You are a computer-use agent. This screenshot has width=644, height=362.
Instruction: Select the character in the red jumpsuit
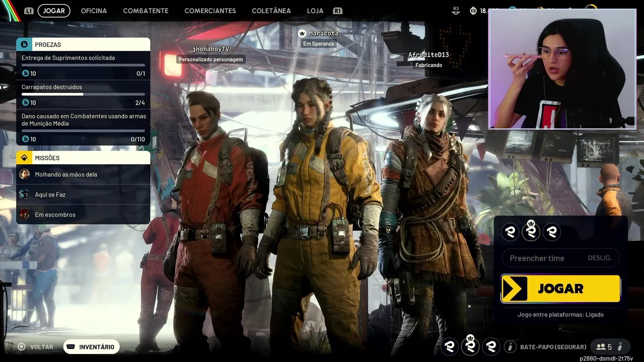click(x=216, y=221)
